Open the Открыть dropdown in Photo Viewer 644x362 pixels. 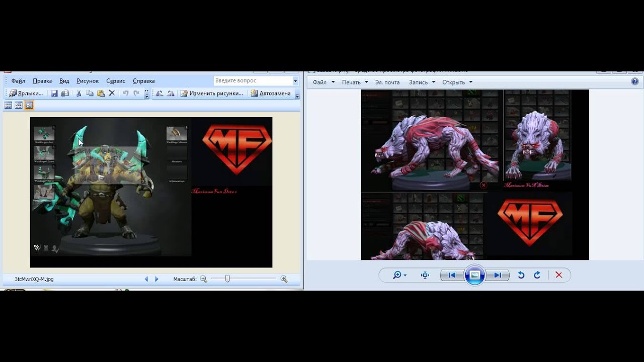coord(457,82)
